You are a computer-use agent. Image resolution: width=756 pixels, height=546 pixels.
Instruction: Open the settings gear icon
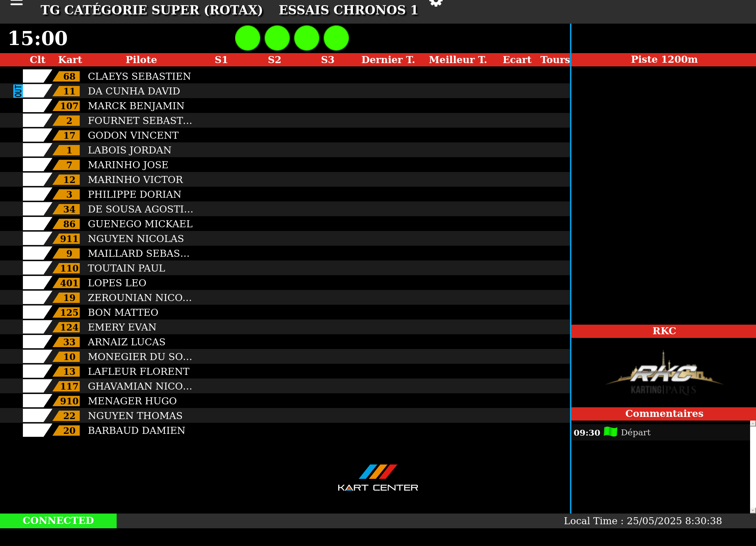coord(436,3)
